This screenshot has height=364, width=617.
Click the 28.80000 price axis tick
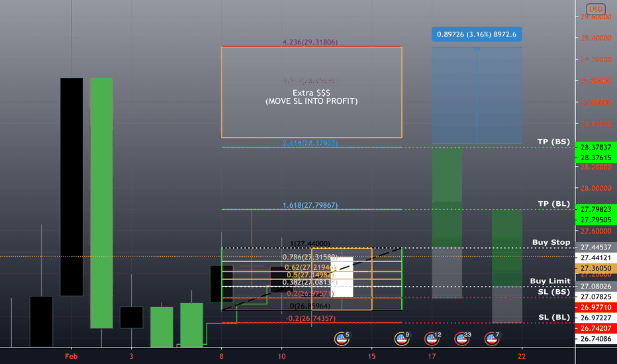pyautogui.click(x=596, y=103)
